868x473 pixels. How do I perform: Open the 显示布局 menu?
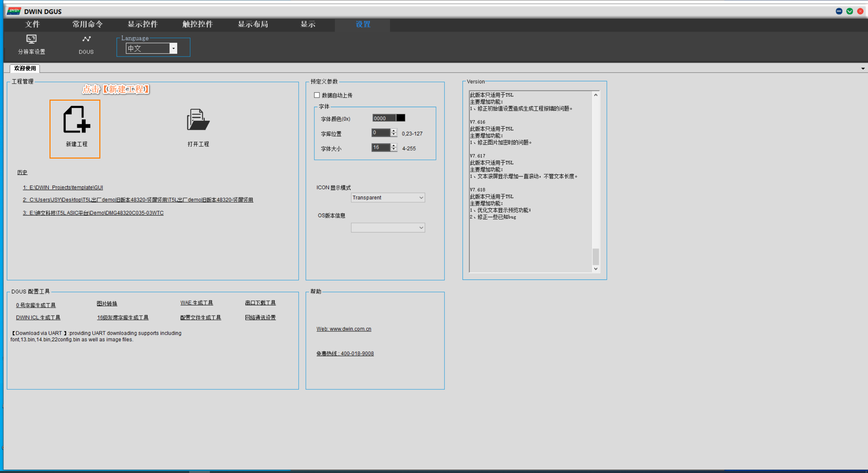point(253,24)
